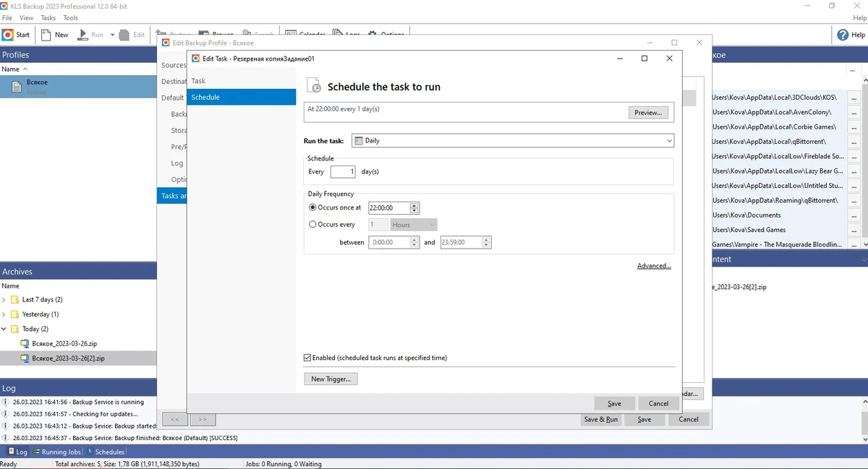The image size is (868, 469).
Task: Click browse button for Untitled Stu path
Action: click(854, 186)
